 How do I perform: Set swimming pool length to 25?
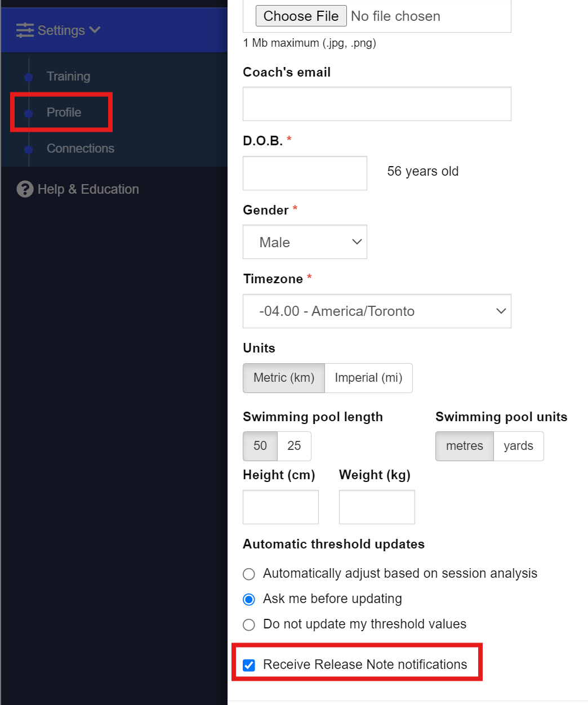294,446
